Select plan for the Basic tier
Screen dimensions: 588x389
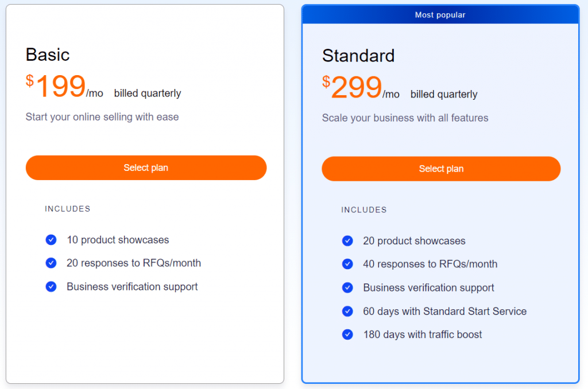(x=146, y=168)
